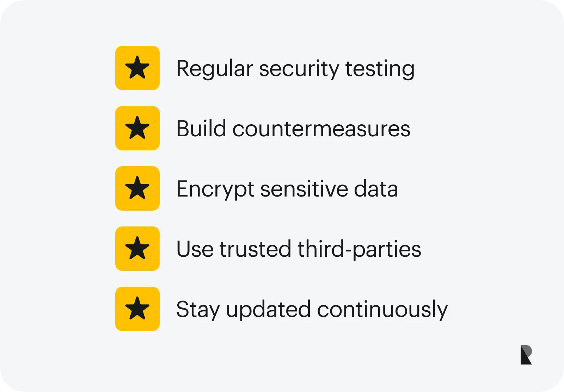The width and height of the screenshot is (564, 392).
Task: Click the star icon for Use trusted third-parties
Action: (x=137, y=249)
